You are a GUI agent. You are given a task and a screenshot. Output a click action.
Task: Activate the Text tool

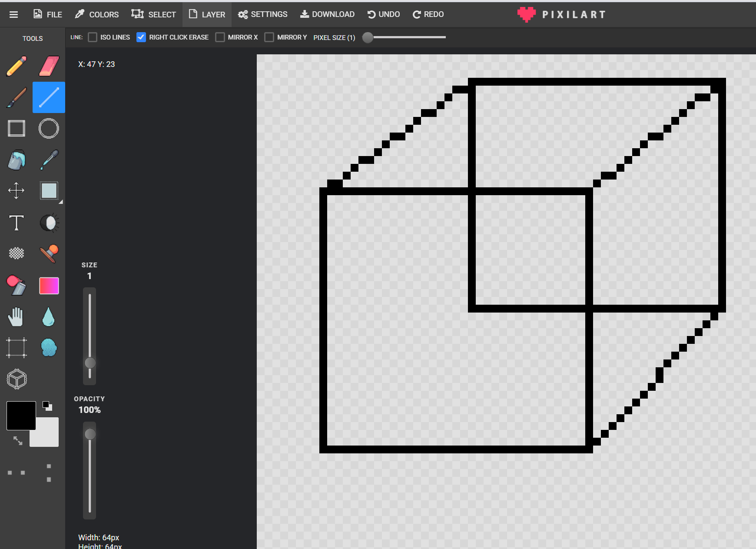coord(17,223)
